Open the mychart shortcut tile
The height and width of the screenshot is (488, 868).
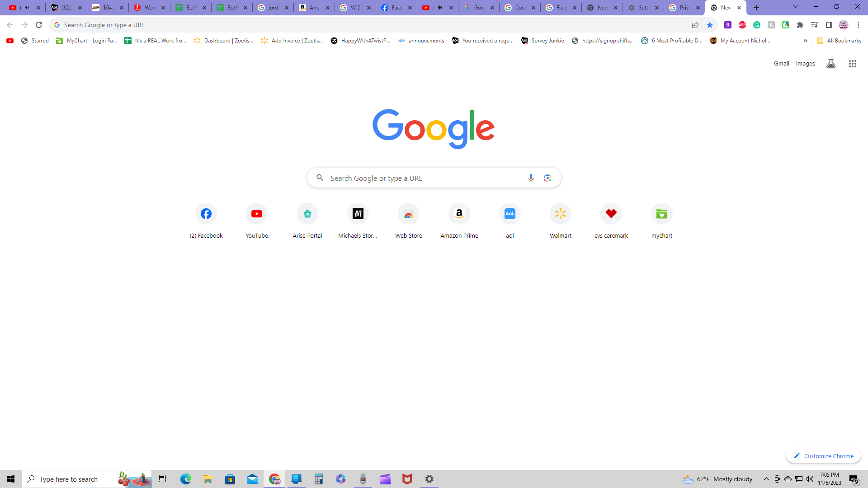tap(662, 221)
